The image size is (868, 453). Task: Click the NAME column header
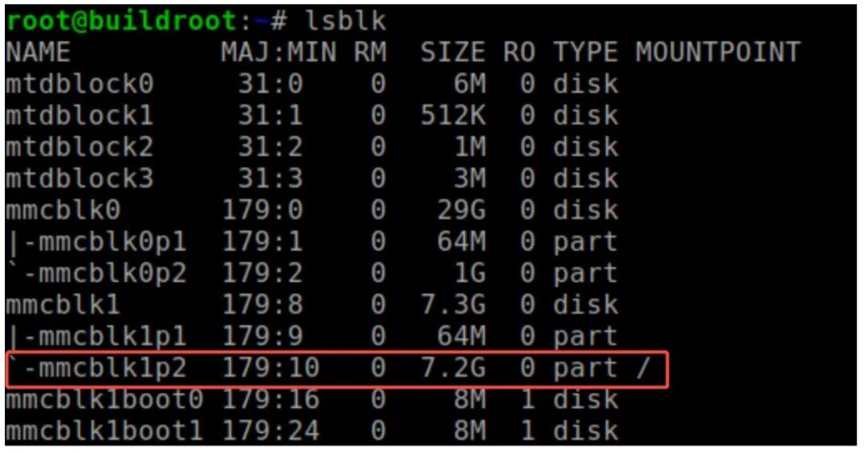point(38,52)
